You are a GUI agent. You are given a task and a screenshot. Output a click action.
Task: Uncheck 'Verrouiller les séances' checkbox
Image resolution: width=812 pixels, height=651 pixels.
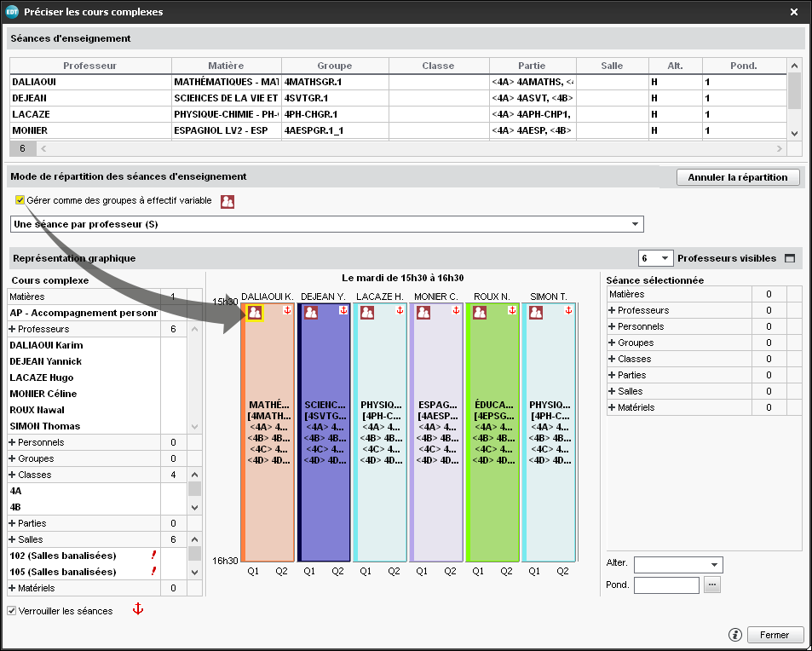point(12,611)
